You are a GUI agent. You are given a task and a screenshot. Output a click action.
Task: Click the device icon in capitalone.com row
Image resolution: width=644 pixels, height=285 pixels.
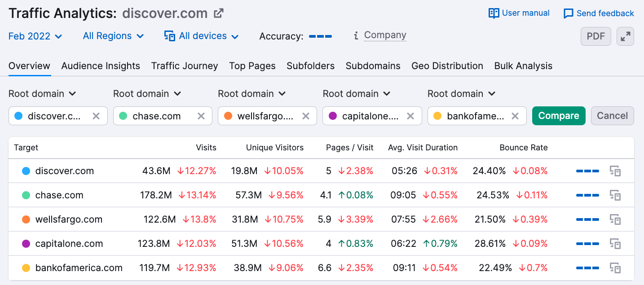pyautogui.click(x=615, y=244)
